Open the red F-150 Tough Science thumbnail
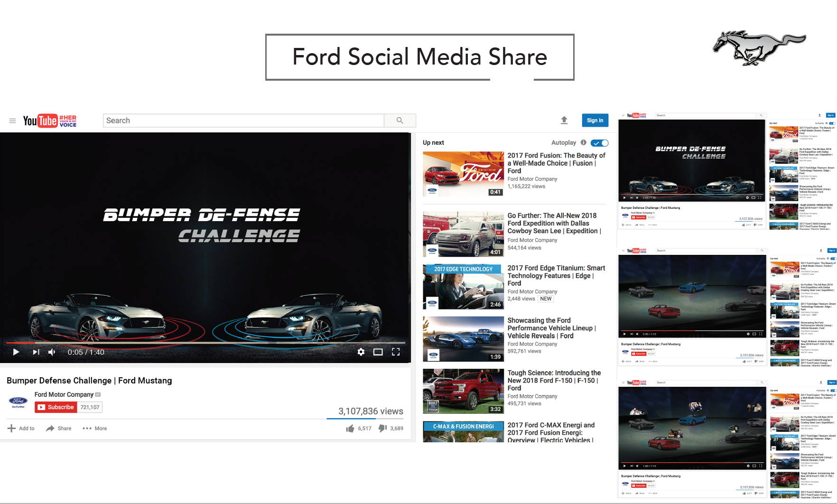The height and width of the screenshot is (504, 837). (464, 392)
